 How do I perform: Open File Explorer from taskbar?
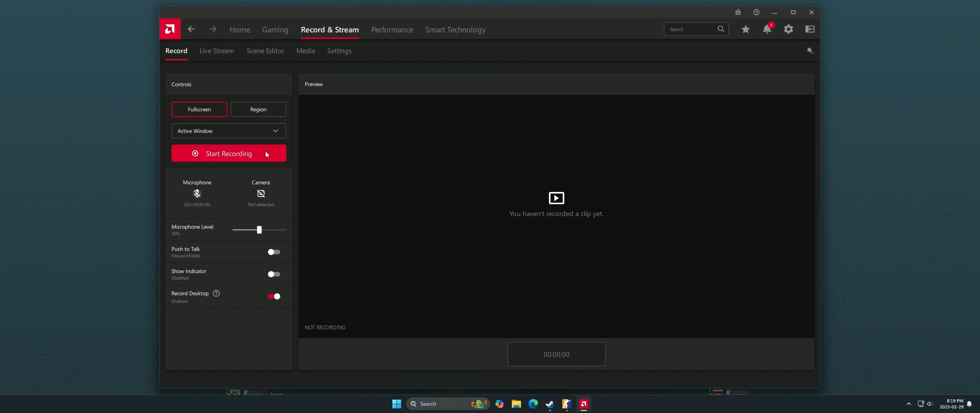click(x=516, y=404)
